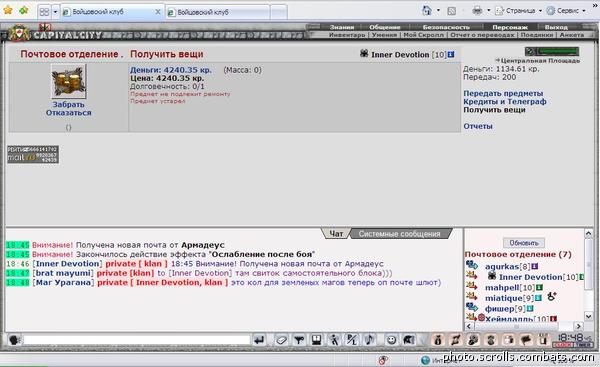Toggle the P/L translit icon

click(x=352, y=340)
